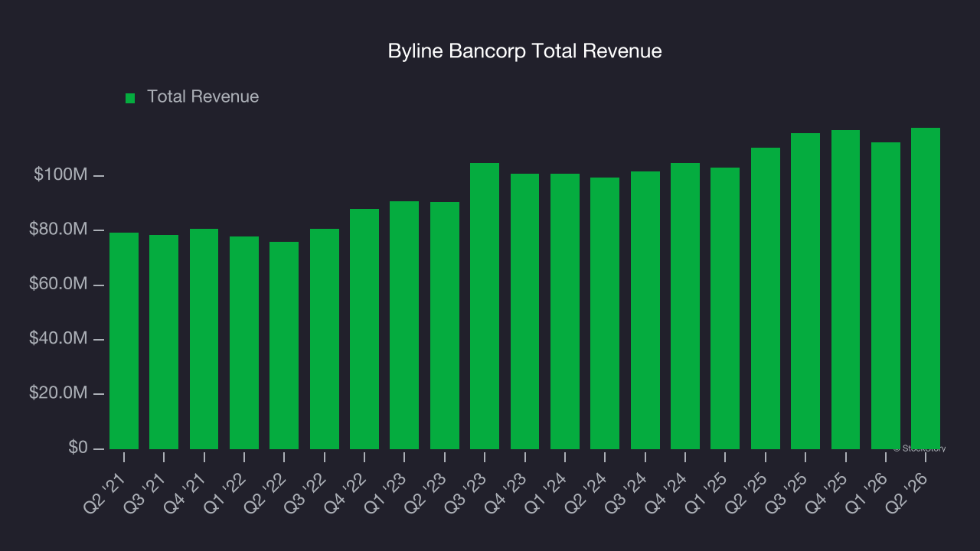Screen dimensions: 980x551
Task: Select the bar for Q4 '23
Action: (525, 311)
